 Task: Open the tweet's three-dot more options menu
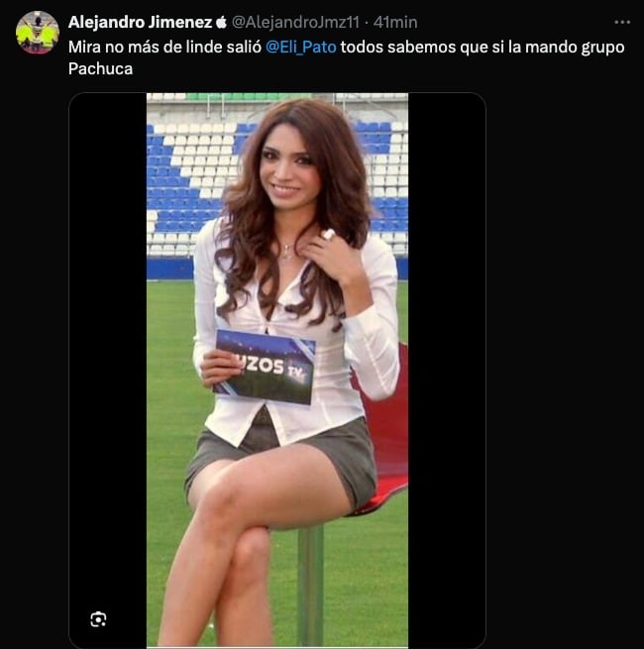[622, 22]
